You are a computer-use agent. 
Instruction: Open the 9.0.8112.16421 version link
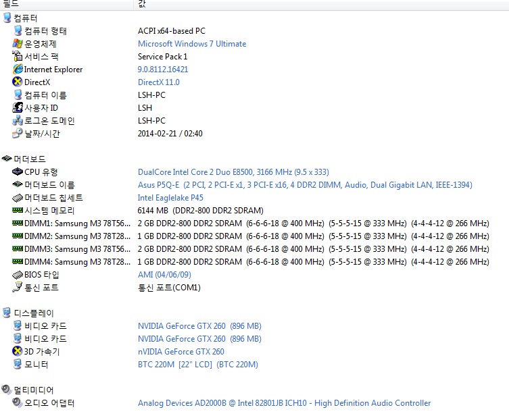[163, 69]
